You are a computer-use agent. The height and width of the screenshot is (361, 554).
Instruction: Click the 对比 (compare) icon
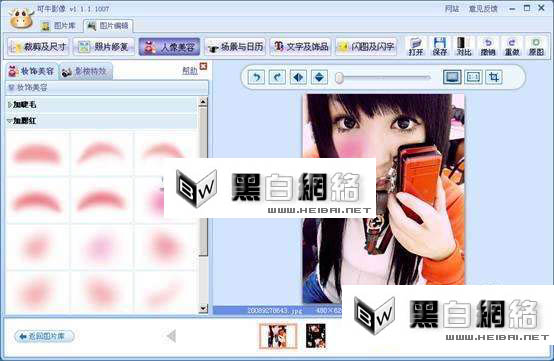464,46
